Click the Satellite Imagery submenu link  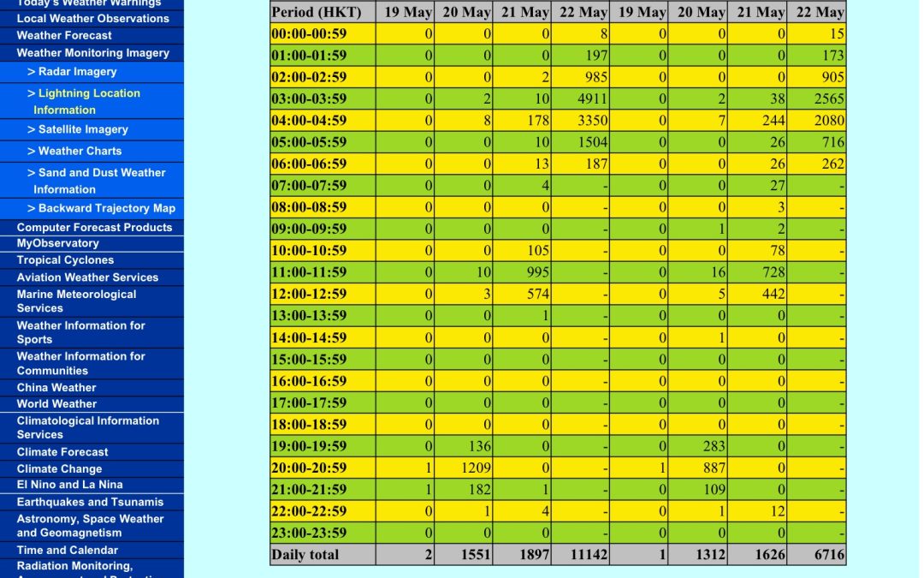[x=82, y=129]
